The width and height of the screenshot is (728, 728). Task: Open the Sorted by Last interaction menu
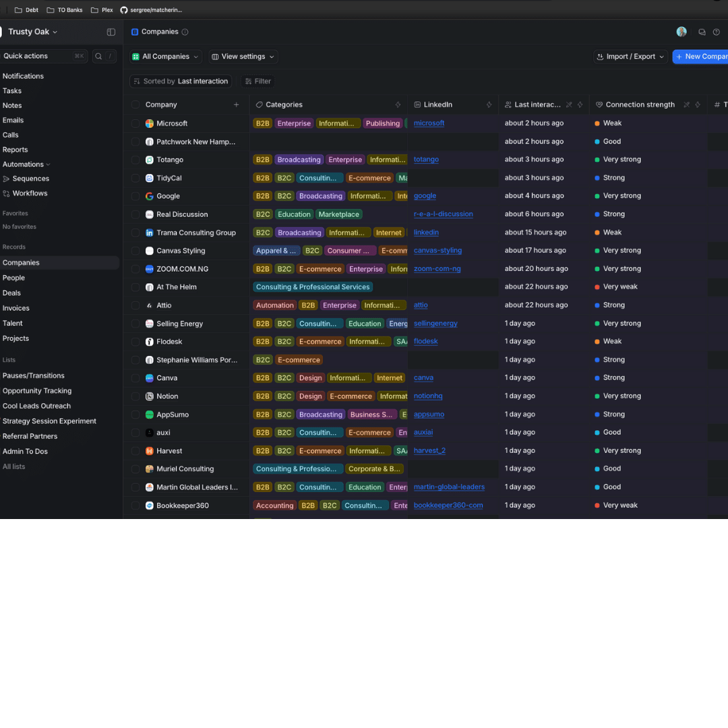pos(181,82)
